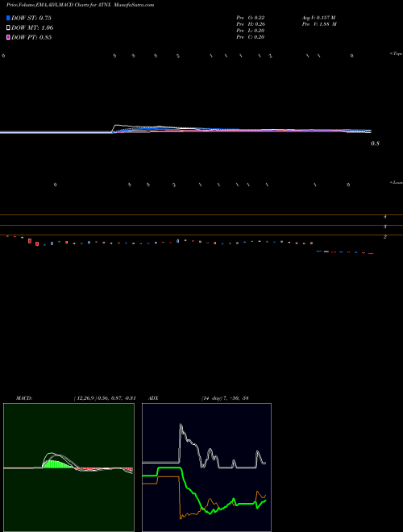Click the MACD panel title
Viewport: 403px width, 532px height.
coord(24,398)
